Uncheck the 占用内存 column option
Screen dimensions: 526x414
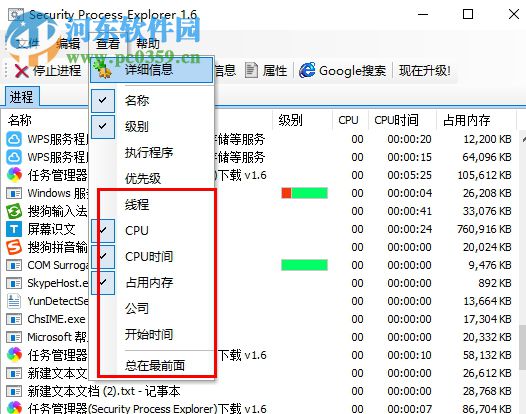coord(152,283)
